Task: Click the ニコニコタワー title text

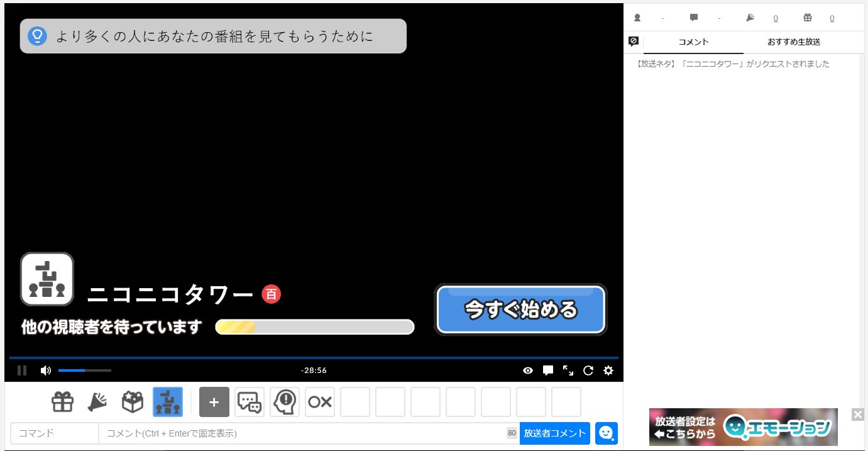Action: 170,294
